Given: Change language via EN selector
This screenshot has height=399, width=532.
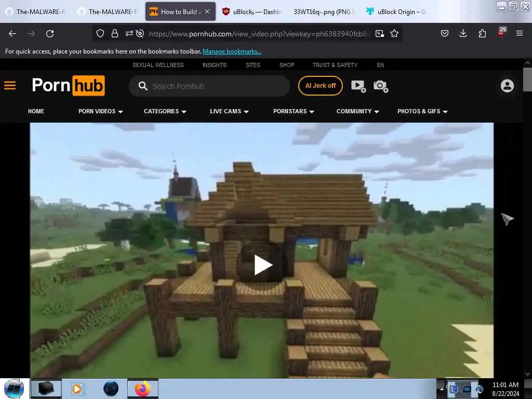Looking at the screenshot, I should (380, 65).
